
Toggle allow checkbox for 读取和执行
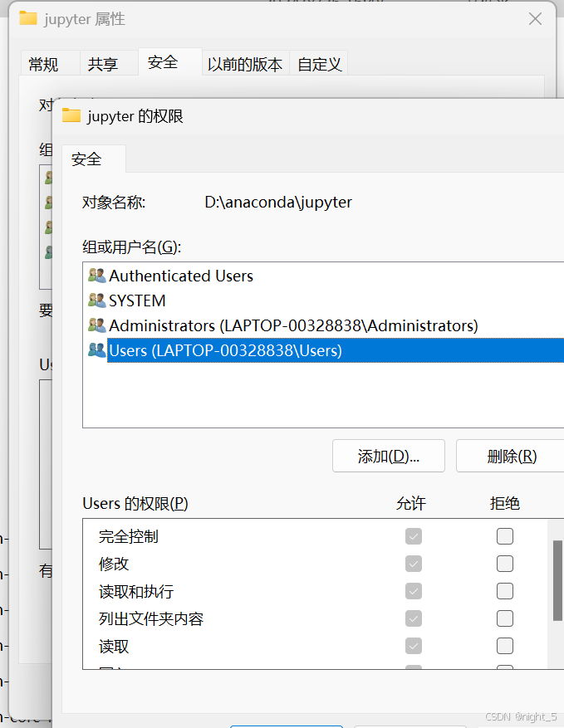[x=414, y=591]
